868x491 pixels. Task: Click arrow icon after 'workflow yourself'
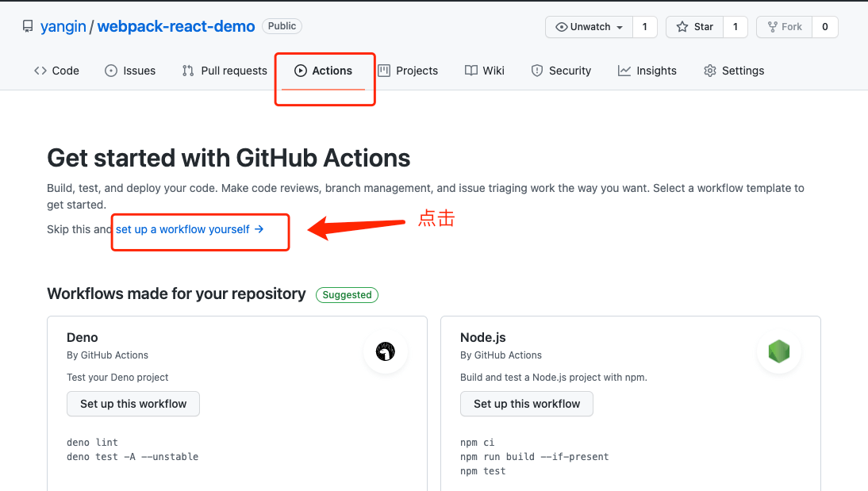click(259, 229)
